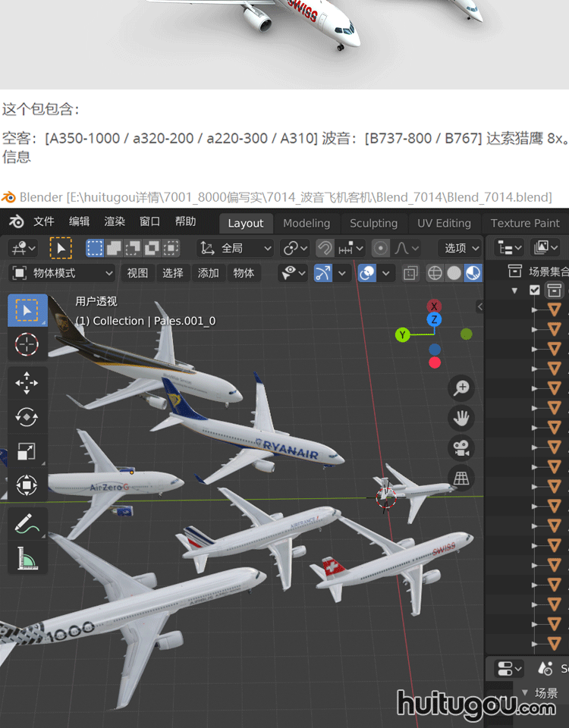Click the pan view hand icon
569x728 pixels.
[x=461, y=418]
